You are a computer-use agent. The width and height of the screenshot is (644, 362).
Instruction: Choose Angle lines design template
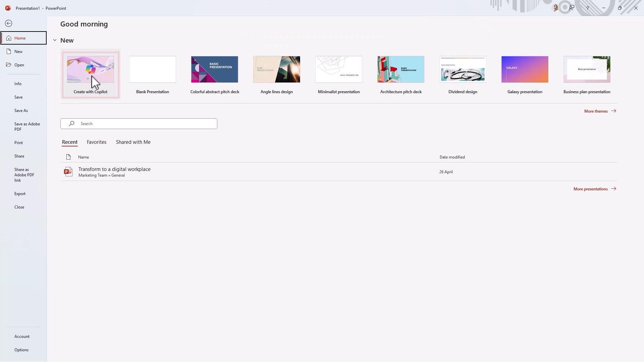click(277, 69)
